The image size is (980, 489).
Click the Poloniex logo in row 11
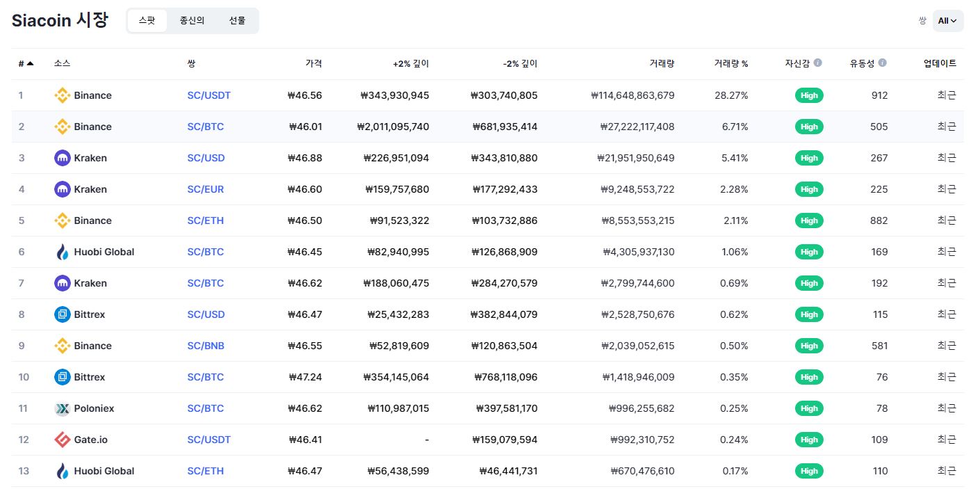click(x=63, y=408)
